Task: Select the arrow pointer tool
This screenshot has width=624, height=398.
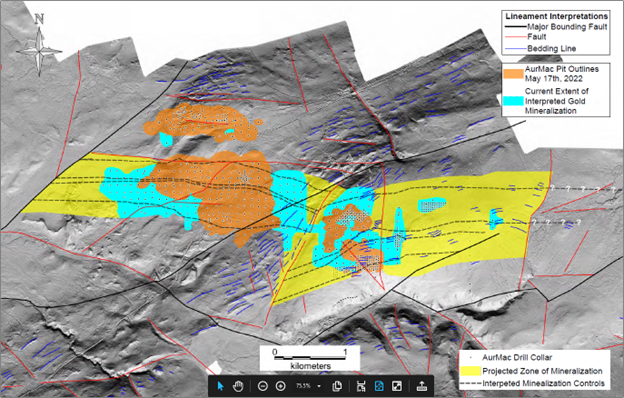Action: pos(220,386)
